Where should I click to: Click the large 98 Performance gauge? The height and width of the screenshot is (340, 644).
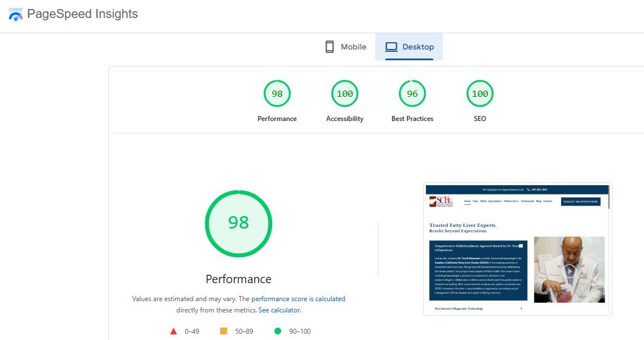pos(239,223)
